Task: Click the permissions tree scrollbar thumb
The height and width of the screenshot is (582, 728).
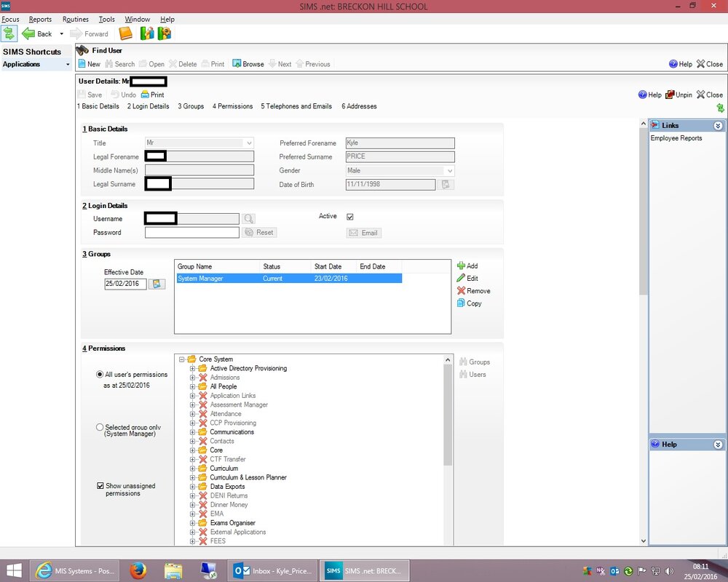Action: pos(448,415)
